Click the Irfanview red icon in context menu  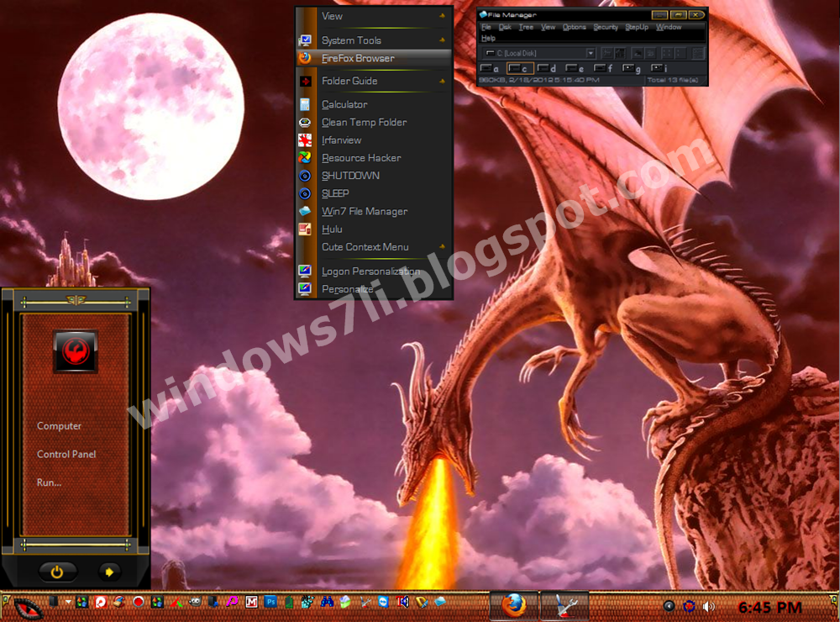[x=305, y=140]
